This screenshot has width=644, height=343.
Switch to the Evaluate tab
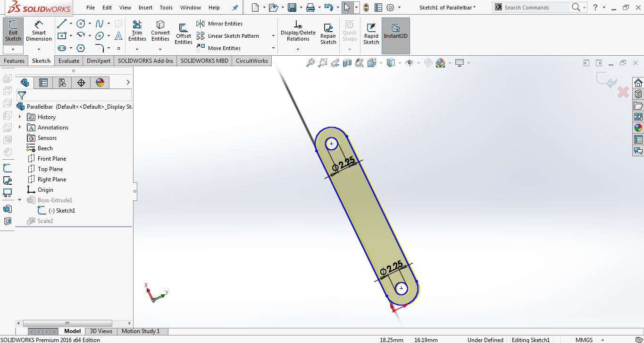[x=69, y=61]
